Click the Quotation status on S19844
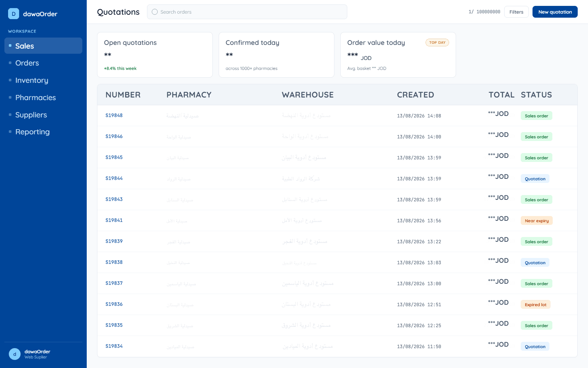588x368 pixels. pyautogui.click(x=535, y=179)
